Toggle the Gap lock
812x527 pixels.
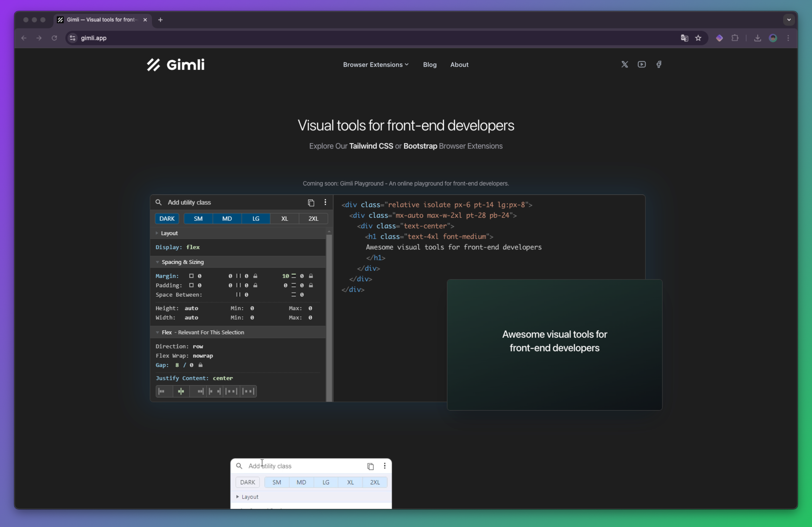coord(201,365)
